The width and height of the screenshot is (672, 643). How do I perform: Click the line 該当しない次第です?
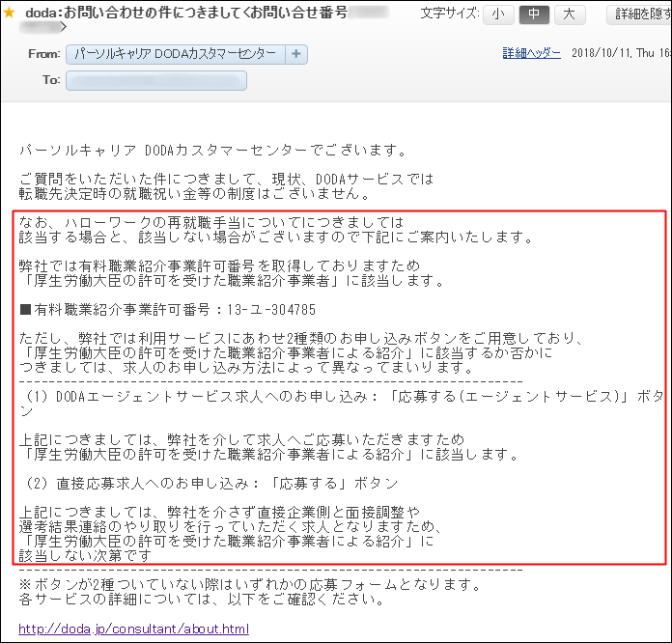[x=85, y=556]
